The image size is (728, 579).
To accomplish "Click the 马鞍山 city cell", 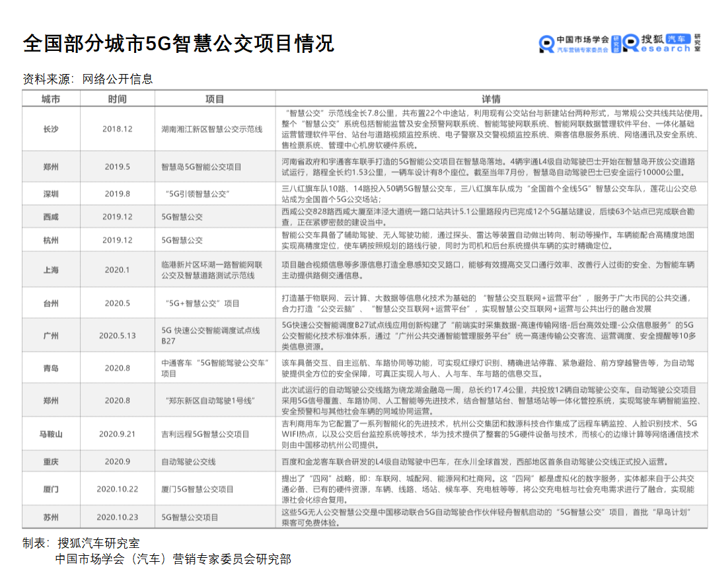I will (x=51, y=434).
